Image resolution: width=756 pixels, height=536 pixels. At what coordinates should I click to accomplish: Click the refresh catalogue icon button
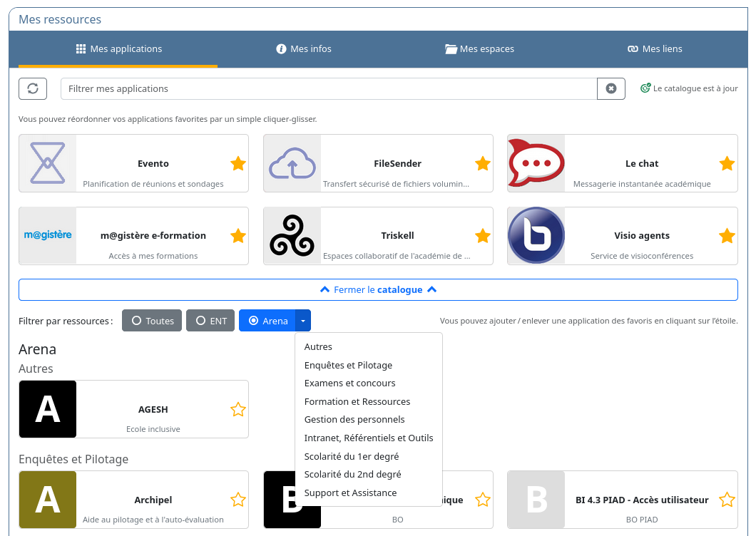pyautogui.click(x=33, y=88)
